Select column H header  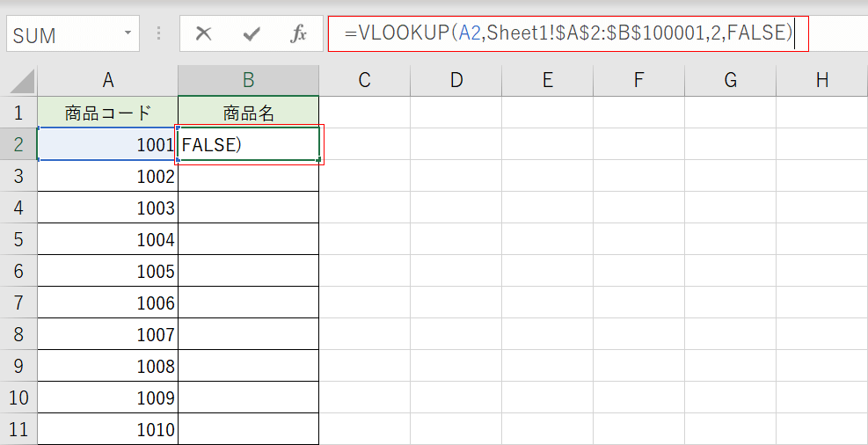click(822, 80)
